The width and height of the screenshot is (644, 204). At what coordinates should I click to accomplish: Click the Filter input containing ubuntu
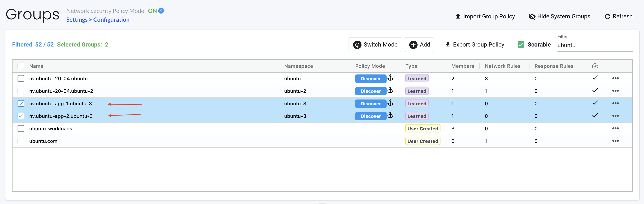click(x=595, y=45)
